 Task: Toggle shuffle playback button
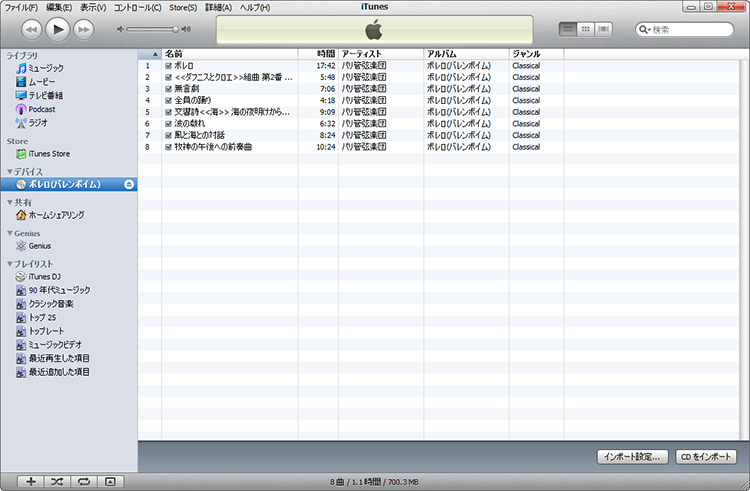click(x=57, y=481)
